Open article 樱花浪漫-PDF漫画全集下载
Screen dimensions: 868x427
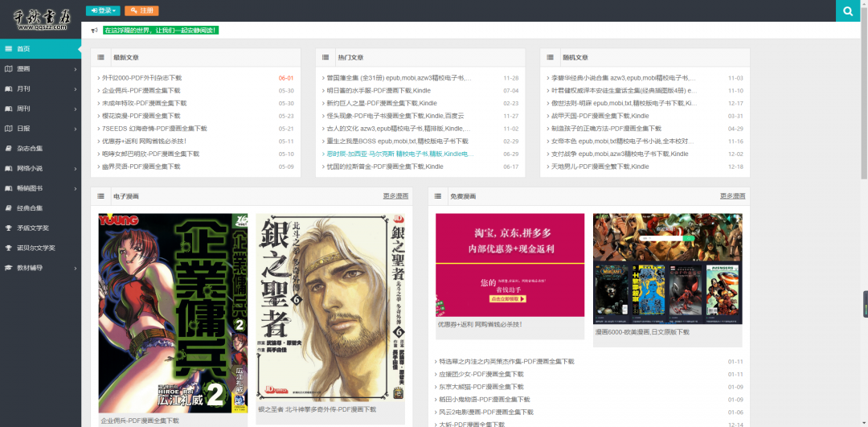(141, 116)
